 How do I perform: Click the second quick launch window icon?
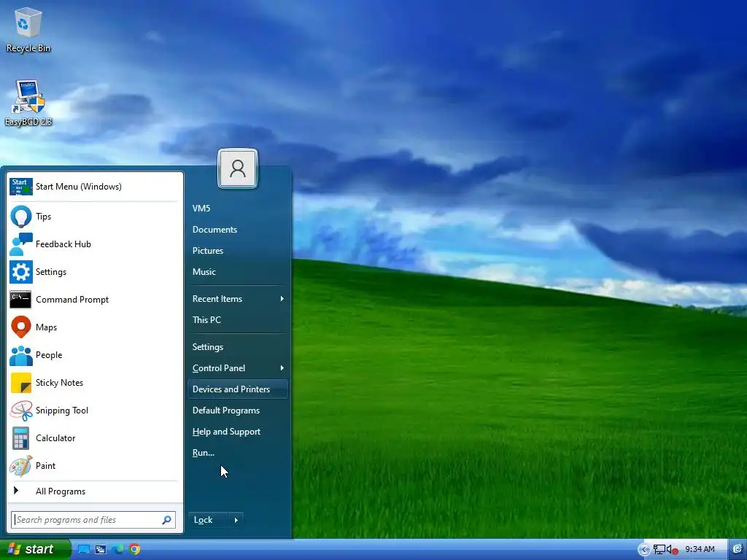[x=101, y=549]
